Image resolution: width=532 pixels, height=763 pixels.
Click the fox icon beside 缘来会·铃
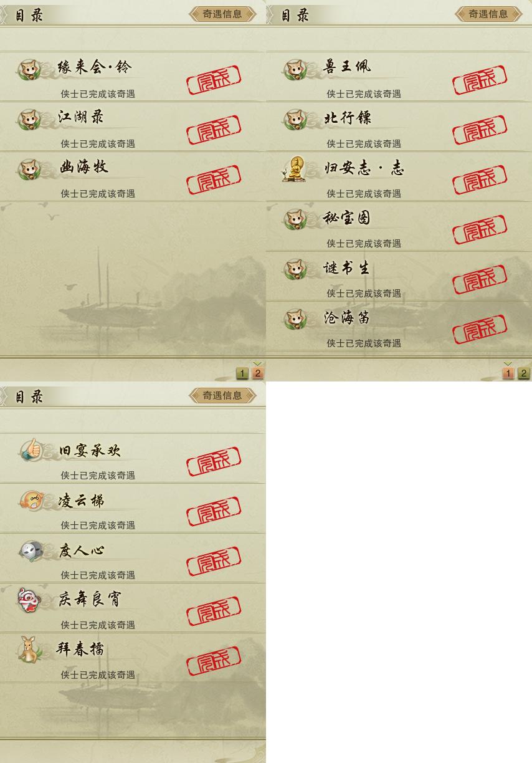click(x=29, y=69)
